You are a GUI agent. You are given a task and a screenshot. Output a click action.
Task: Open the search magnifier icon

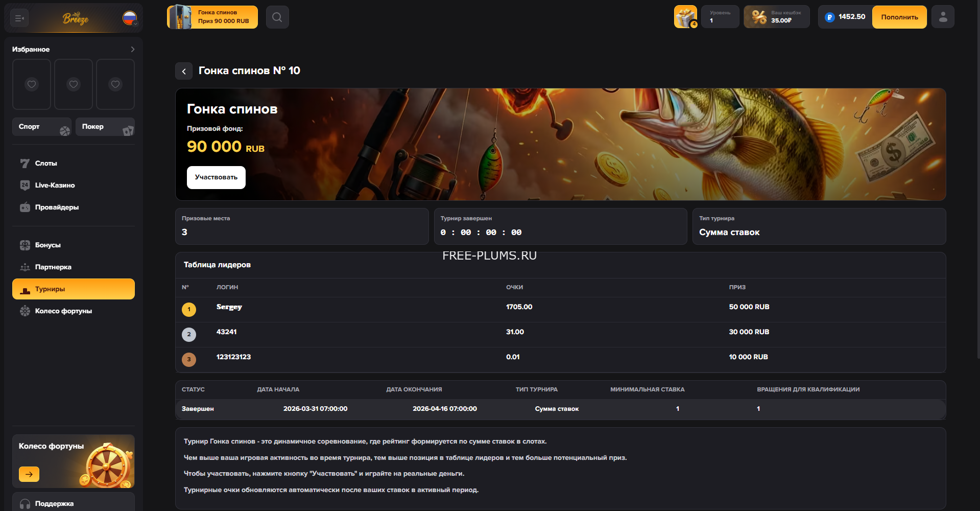click(277, 17)
